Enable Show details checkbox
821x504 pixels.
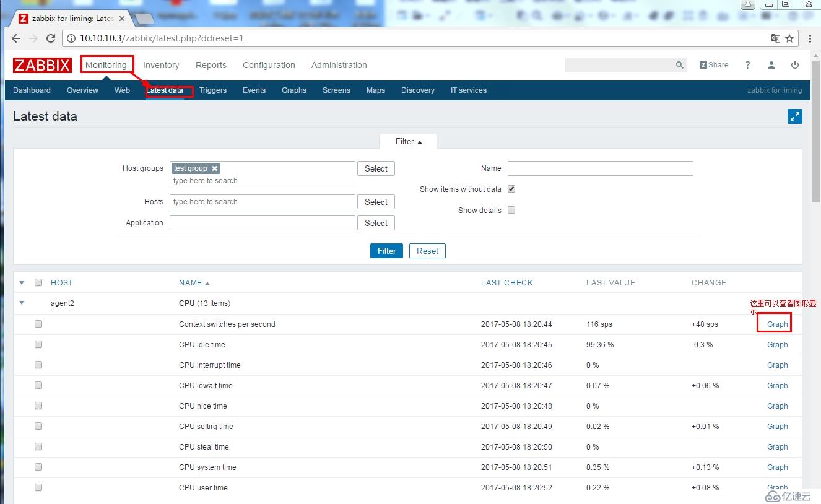pos(511,210)
